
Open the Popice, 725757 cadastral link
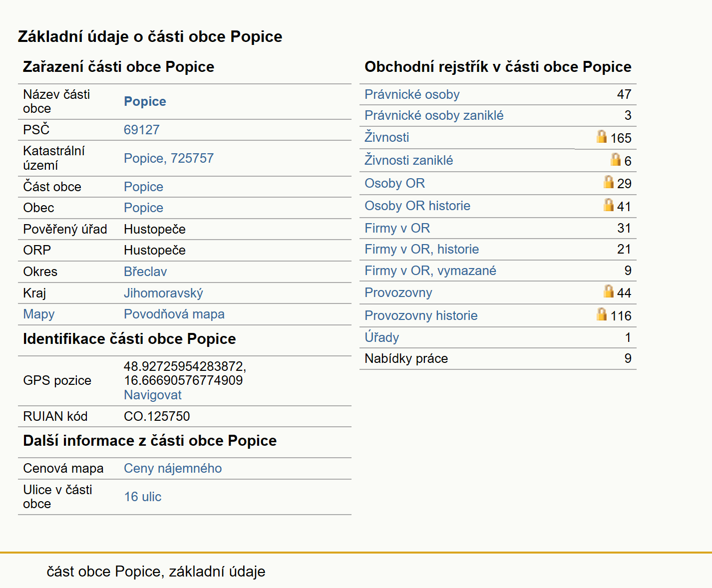pos(169,158)
